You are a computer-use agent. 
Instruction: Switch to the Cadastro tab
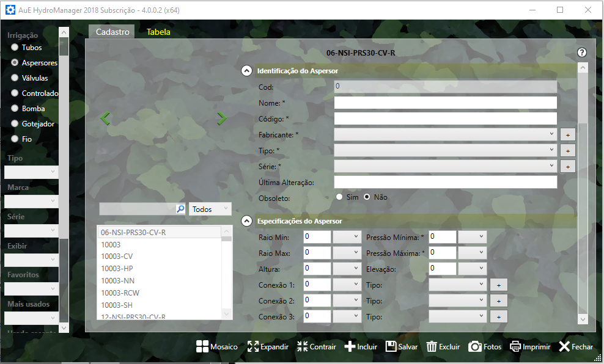tap(112, 32)
